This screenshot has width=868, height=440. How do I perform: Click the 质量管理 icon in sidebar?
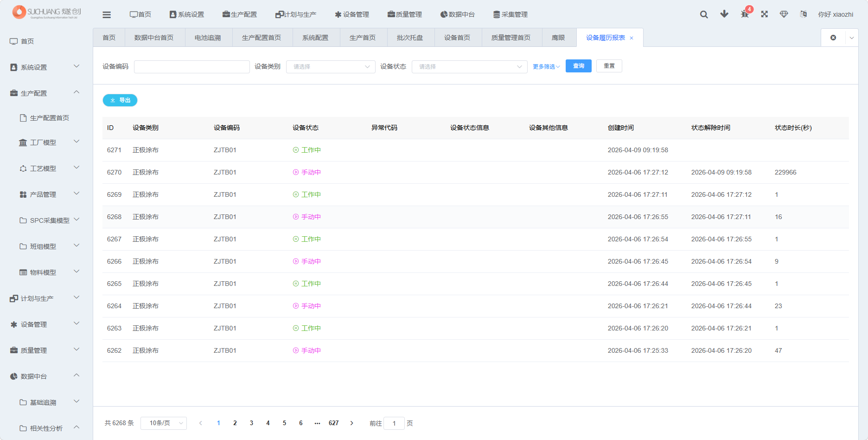pyautogui.click(x=14, y=350)
